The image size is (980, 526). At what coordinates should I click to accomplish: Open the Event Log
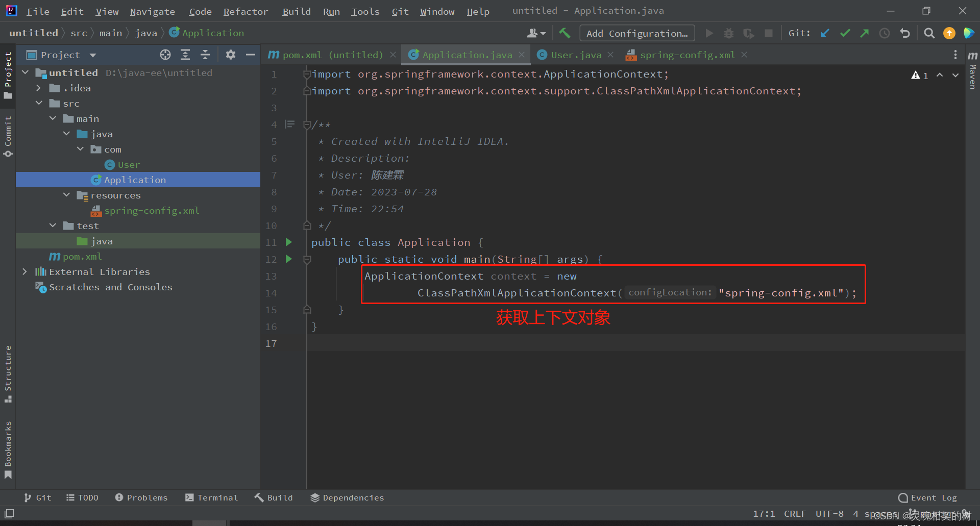point(927,497)
